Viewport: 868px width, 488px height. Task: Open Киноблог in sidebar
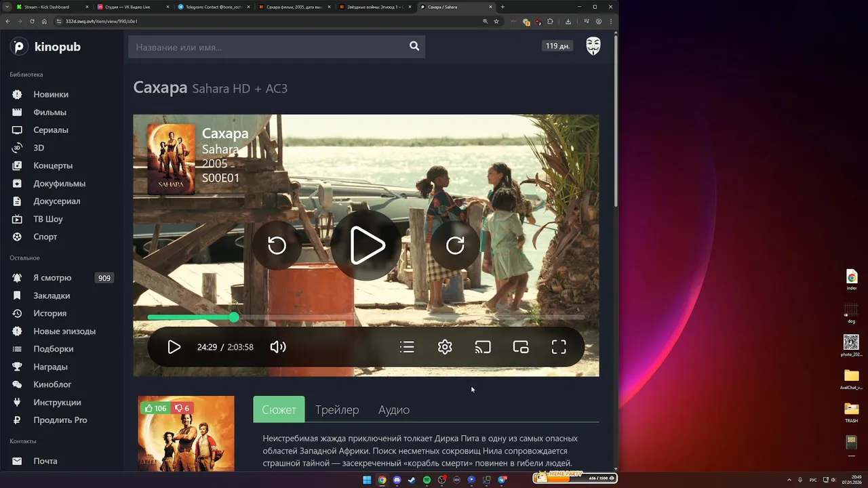click(x=52, y=384)
